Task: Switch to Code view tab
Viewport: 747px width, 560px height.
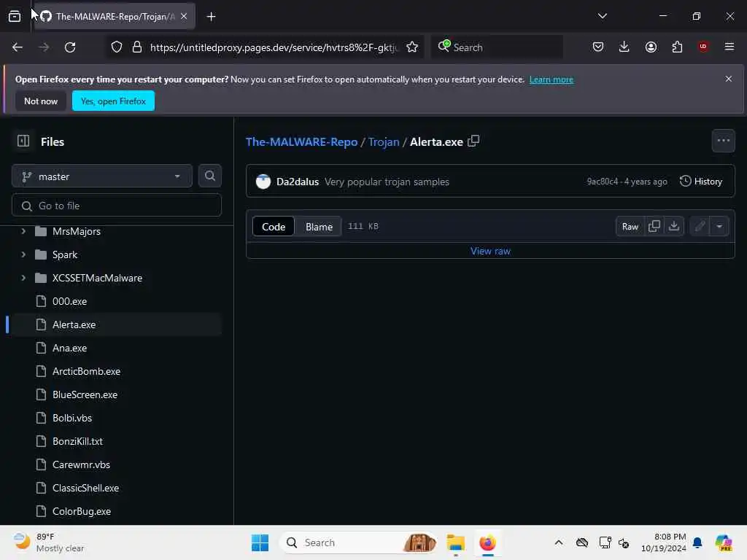Action: click(x=274, y=227)
